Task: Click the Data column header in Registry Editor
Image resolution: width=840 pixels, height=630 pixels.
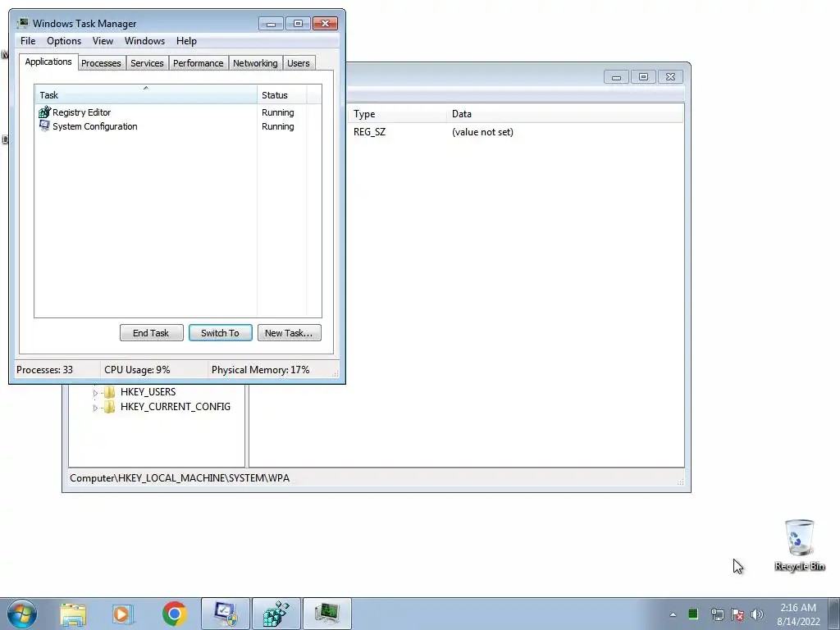Action: pos(564,113)
